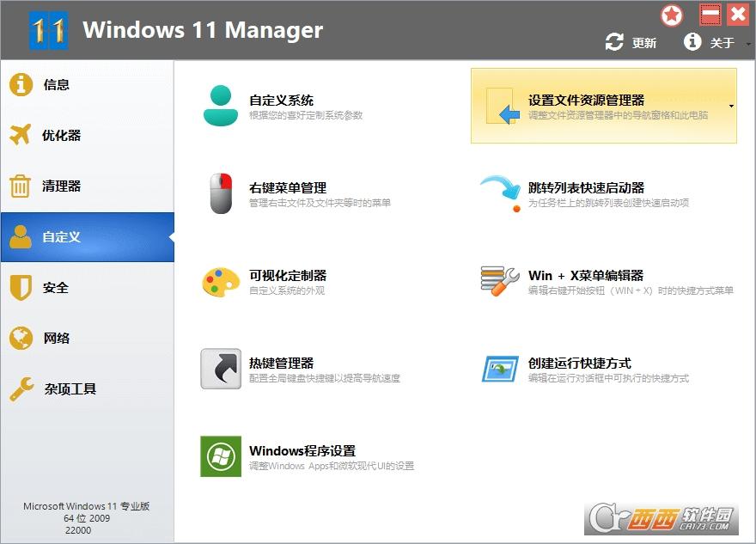Screen dimensions: 756x544
Task: Click the trash can 清理器 icon
Action: (x=21, y=186)
